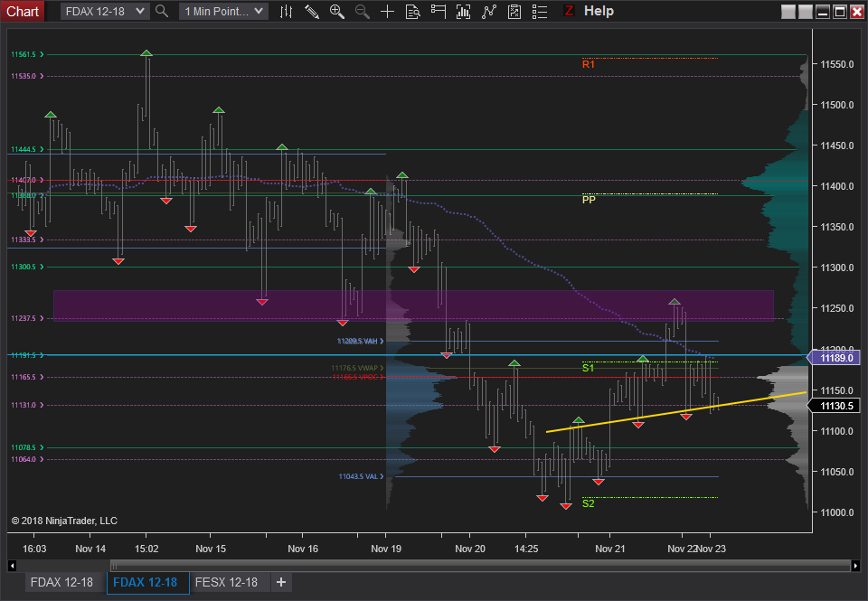Select the yellow trend line

675,412
